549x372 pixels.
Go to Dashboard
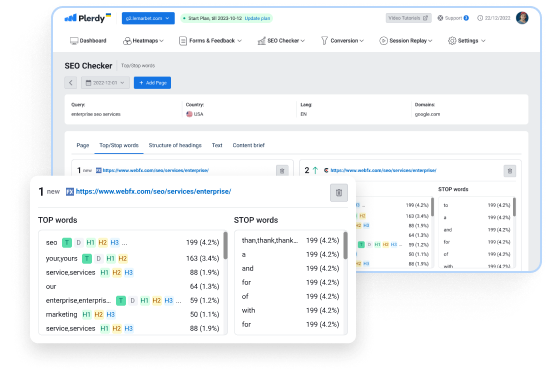pos(88,41)
